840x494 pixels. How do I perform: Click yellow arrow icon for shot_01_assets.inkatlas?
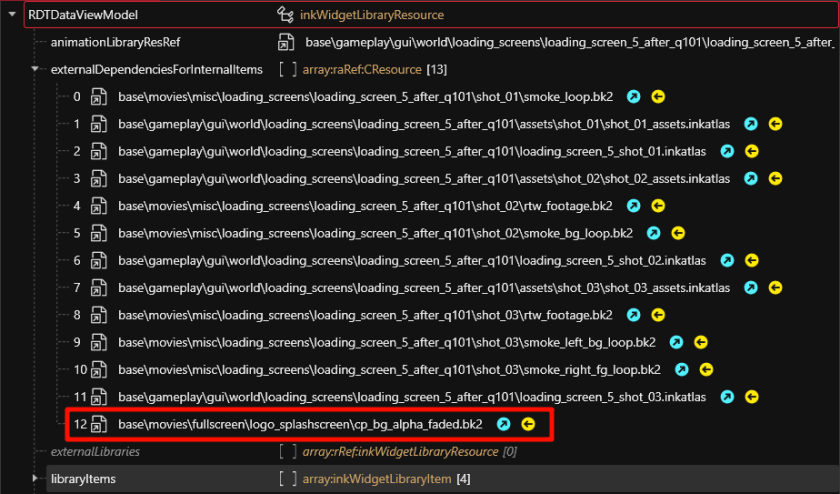pyautogui.click(x=775, y=124)
